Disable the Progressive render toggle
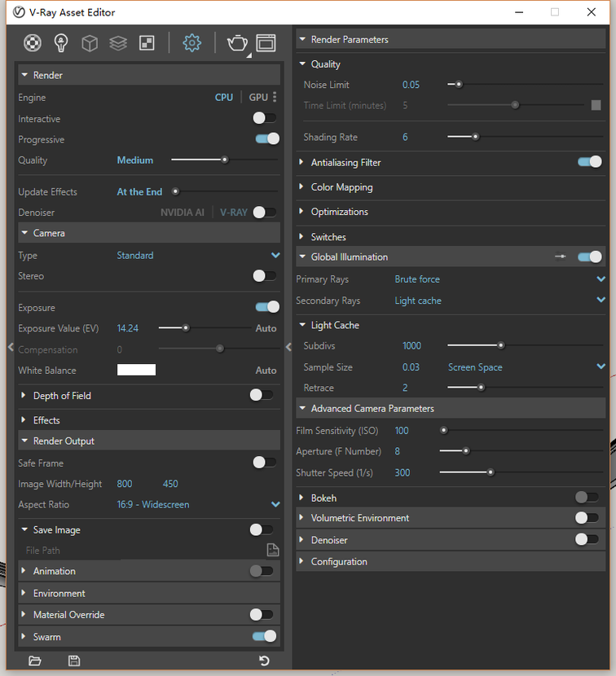Viewport: 616px width, 676px height. tap(267, 138)
